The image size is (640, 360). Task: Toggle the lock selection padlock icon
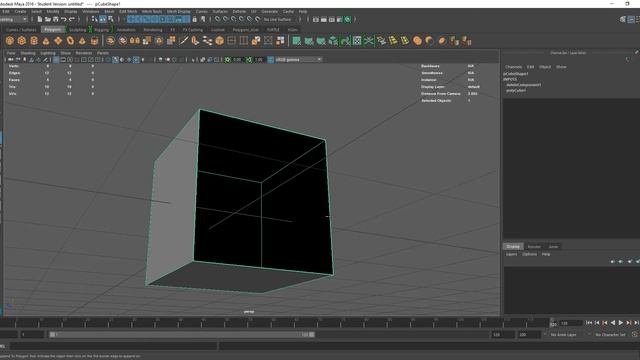point(195,19)
